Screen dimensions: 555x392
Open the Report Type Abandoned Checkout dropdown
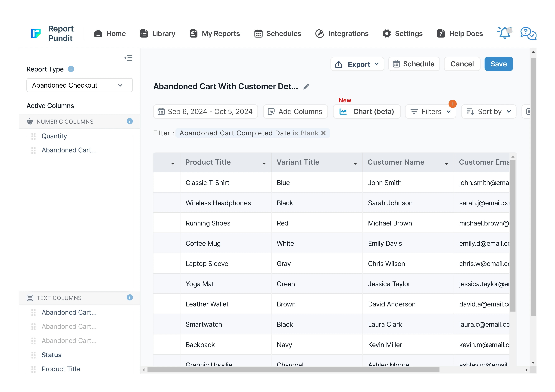click(79, 85)
